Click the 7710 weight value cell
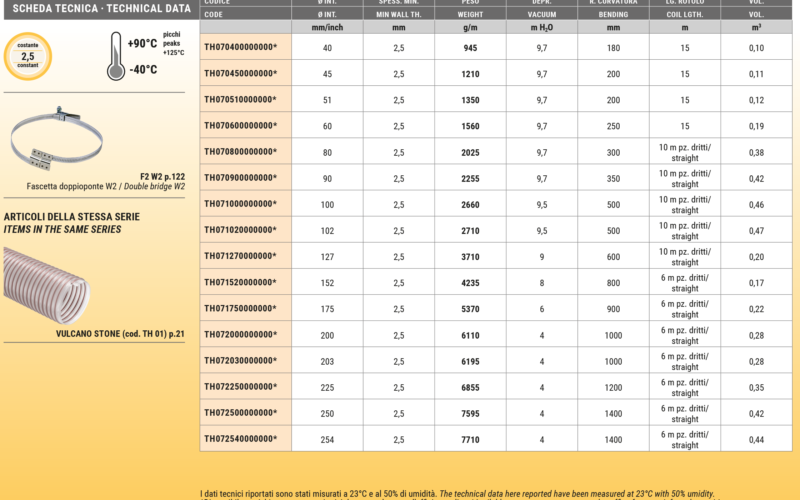The height and width of the screenshot is (500, 800). click(470, 438)
